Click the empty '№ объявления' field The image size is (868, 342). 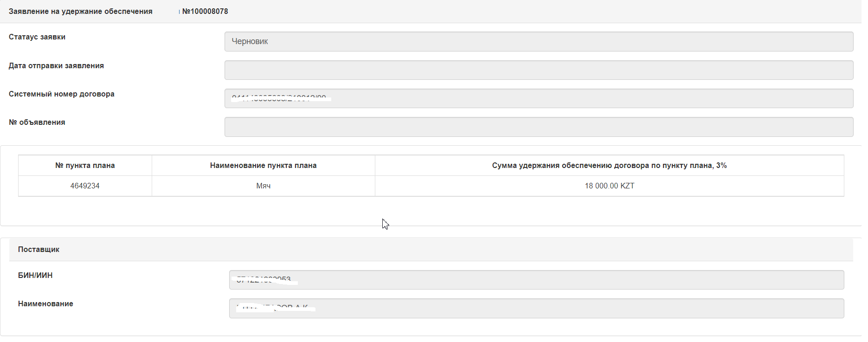pos(538,127)
